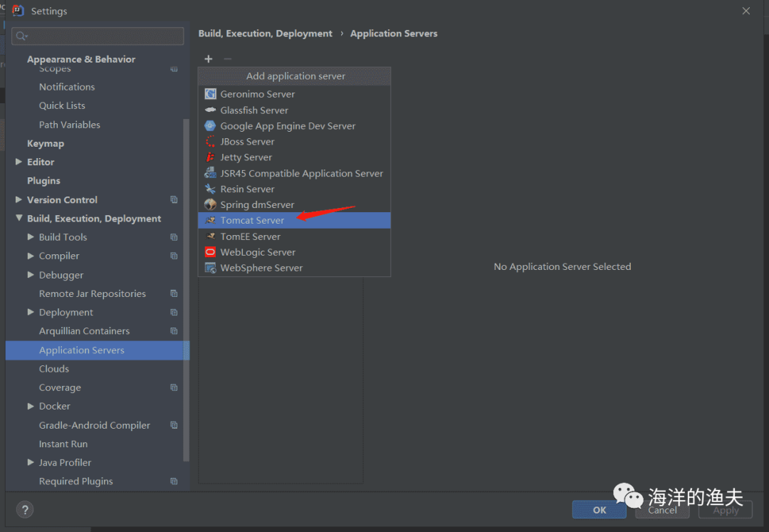This screenshot has width=769, height=532.
Task: Click the search magnifier icon
Action: [x=21, y=36]
